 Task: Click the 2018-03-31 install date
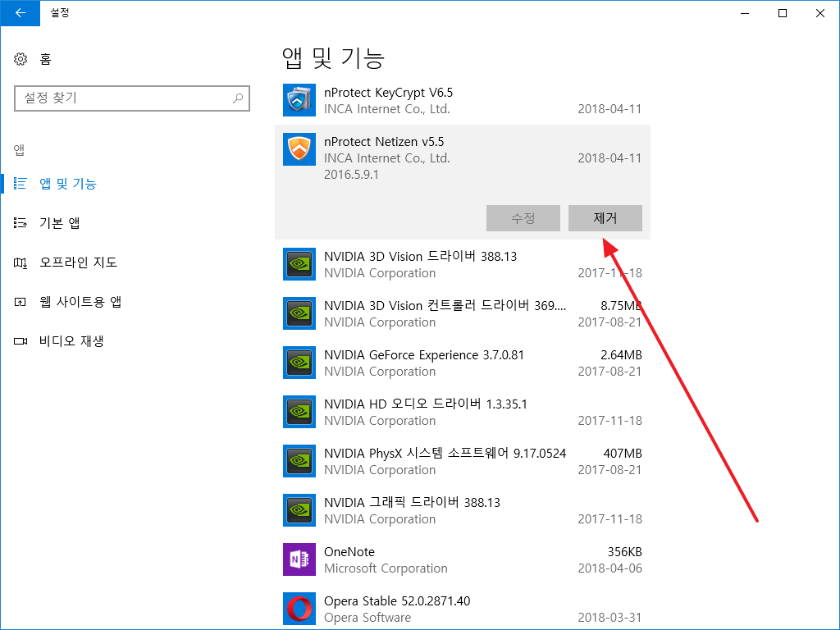click(609, 618)
